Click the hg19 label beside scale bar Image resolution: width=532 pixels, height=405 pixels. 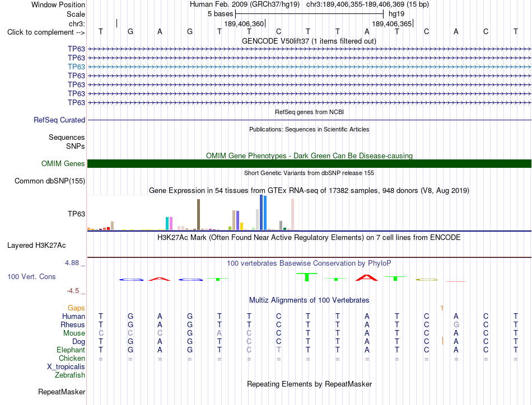coord(396,14)
